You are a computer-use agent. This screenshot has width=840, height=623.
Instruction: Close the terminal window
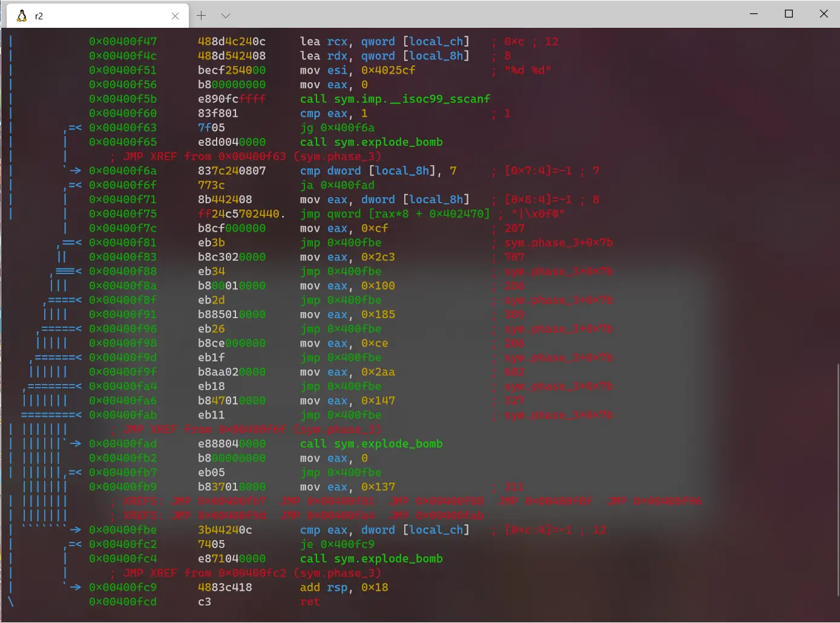point(824,13)
